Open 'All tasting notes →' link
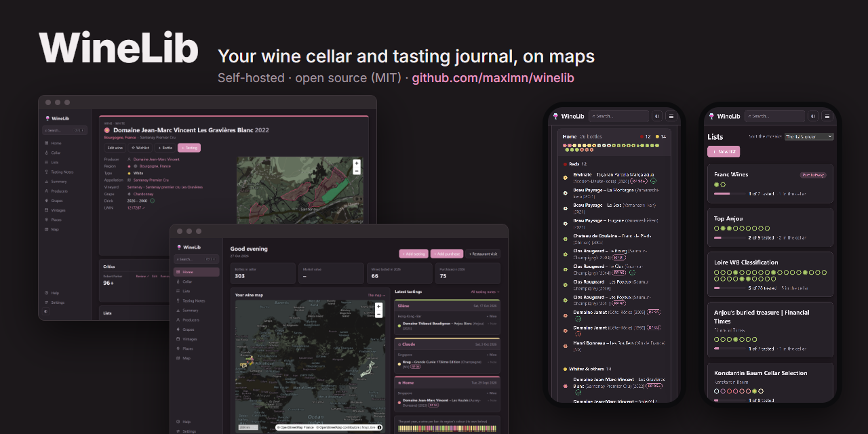 pyautogui.click(x=485, y=292)
